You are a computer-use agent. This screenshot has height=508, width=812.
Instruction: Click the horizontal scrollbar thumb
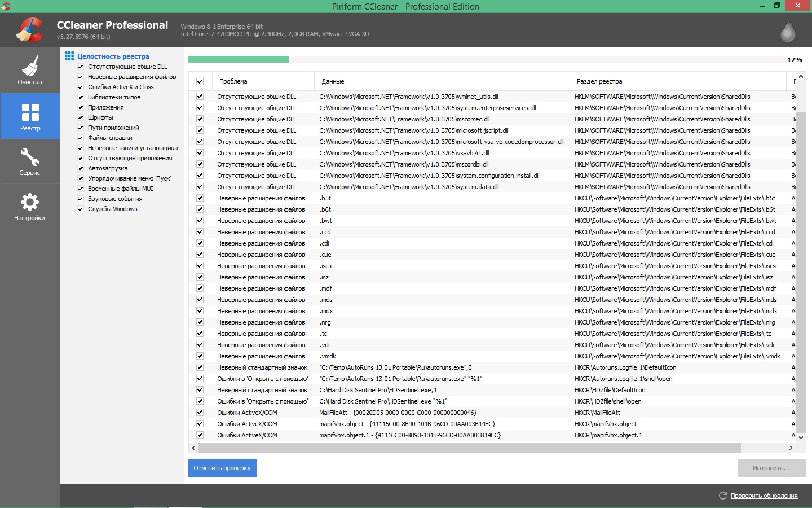pyautogui.click(x=469, y=448)
